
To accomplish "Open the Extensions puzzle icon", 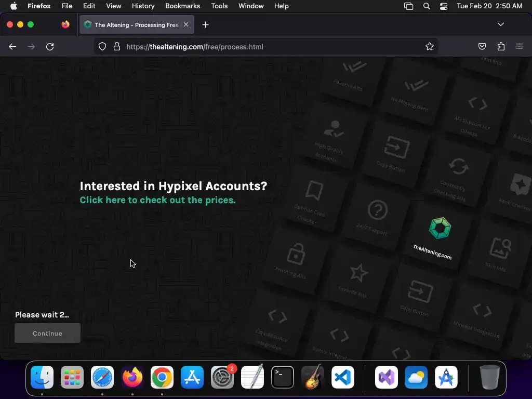I will [501, 46].
